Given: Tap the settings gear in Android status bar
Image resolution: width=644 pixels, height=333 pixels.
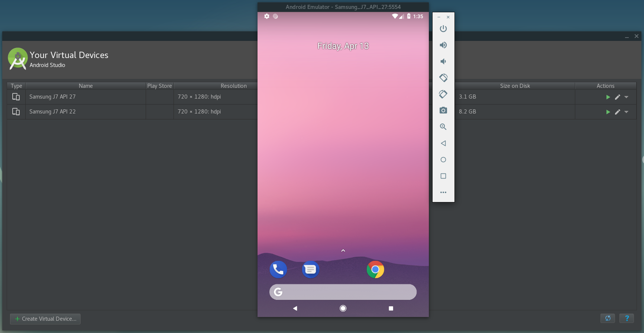Looking at the screenshot, I should pyautogui.click(x=267, y=16).
